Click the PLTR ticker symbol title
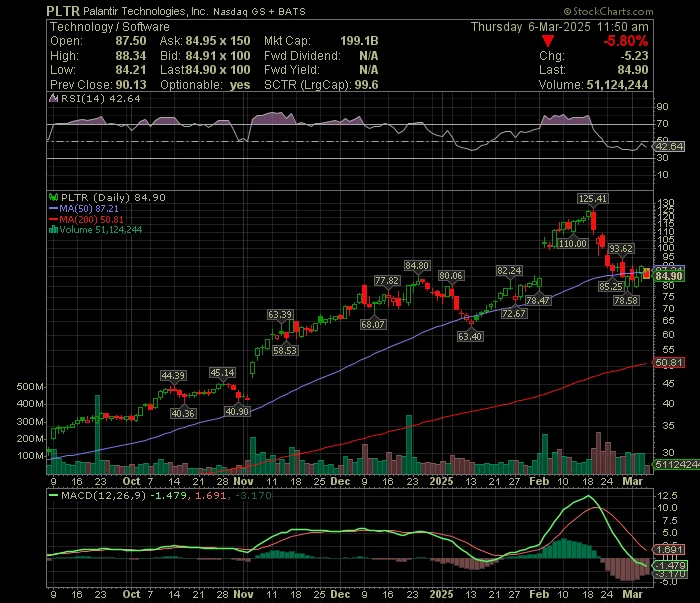This screenshot has width=700, height=603. [x=63, y=11]
